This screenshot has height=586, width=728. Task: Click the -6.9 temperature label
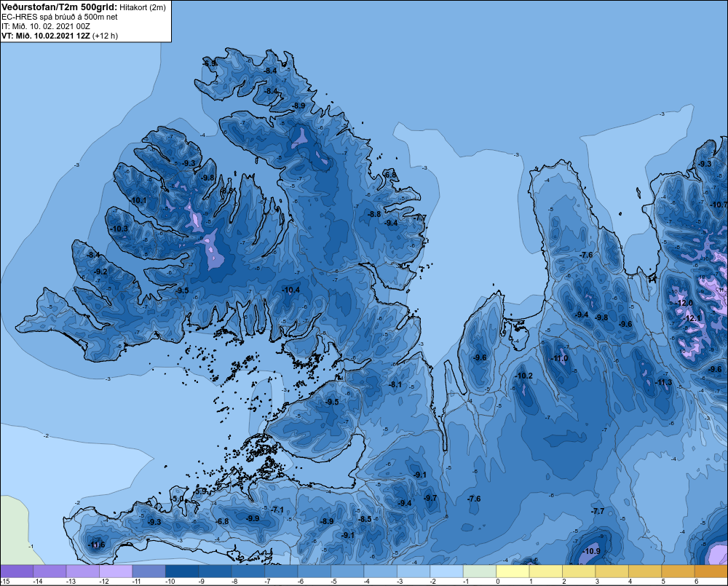point(210,63)
